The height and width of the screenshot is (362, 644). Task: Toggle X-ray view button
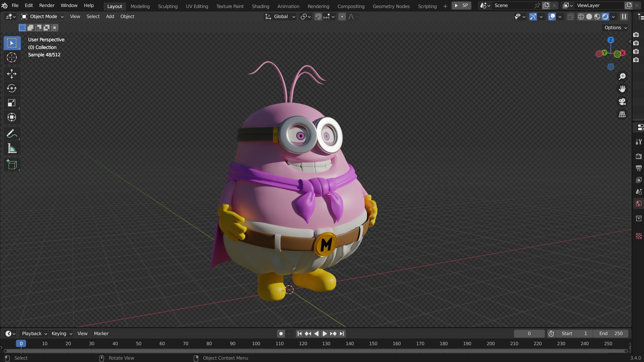[570, 16]
